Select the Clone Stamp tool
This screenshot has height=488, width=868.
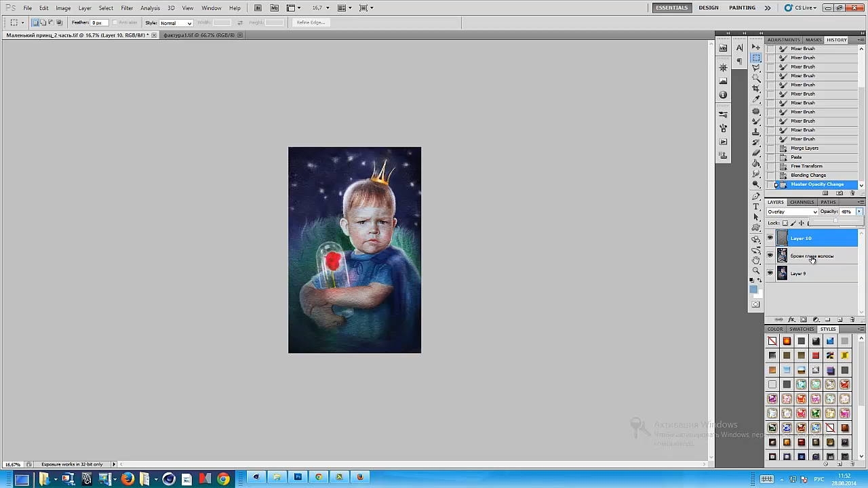click(756, 132)
